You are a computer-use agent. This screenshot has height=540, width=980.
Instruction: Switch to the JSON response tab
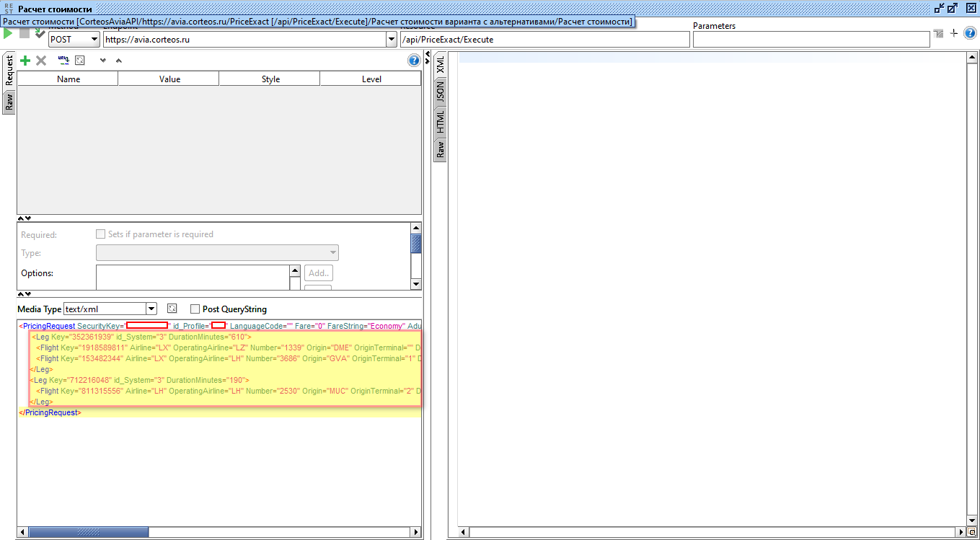(440, 92)
